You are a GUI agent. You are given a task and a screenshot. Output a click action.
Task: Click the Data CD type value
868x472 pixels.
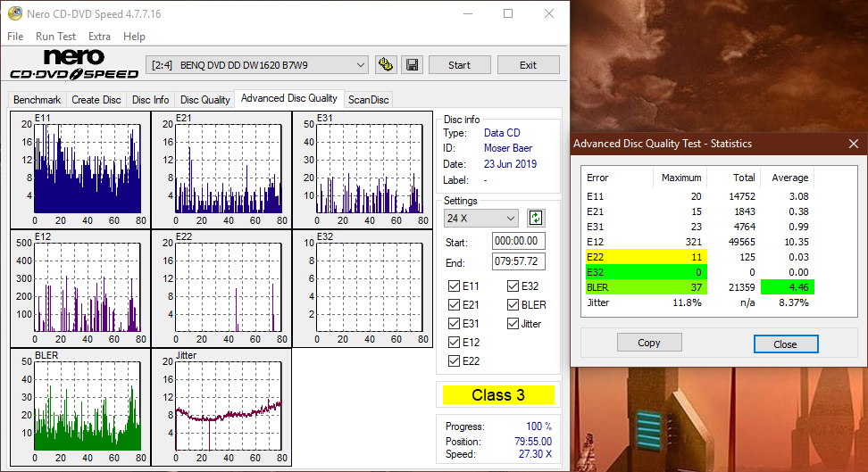[502, 133]
